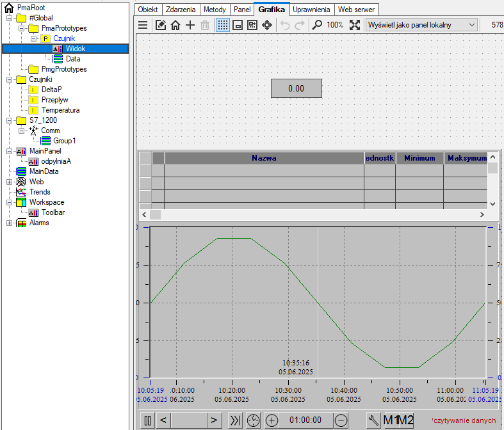Step trend forward with '>' button

coord(214,420)
